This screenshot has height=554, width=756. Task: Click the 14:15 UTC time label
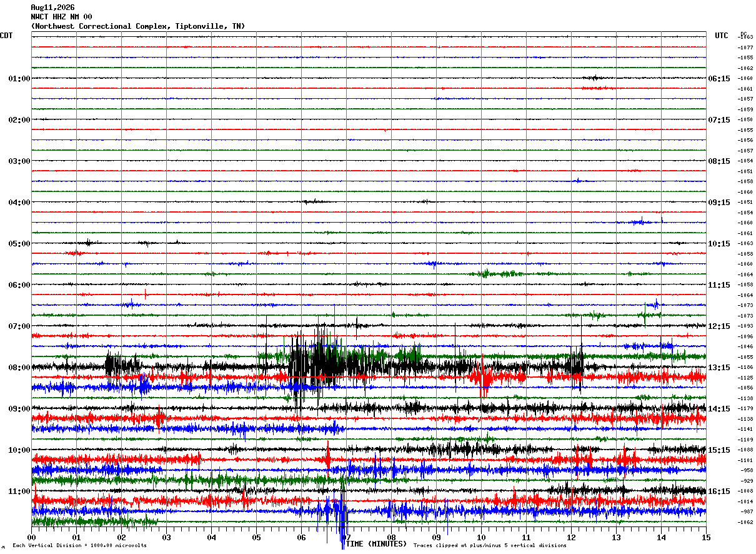pos(719,409)
